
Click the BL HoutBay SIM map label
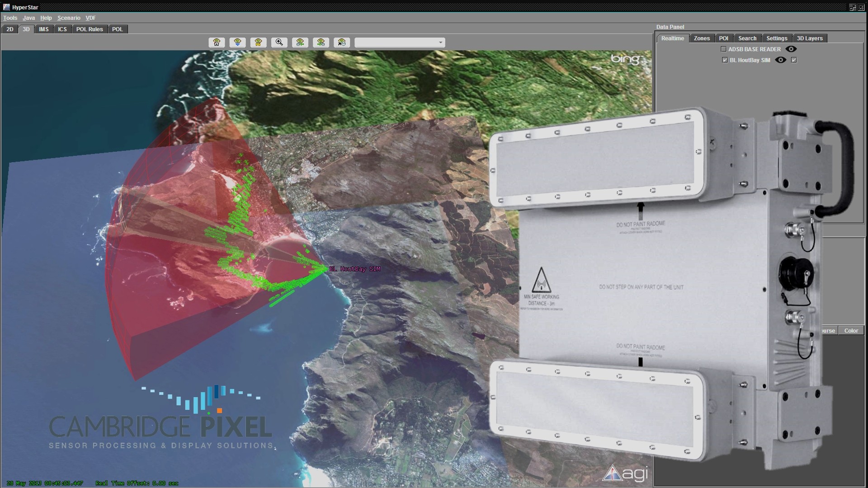[355, 269]
